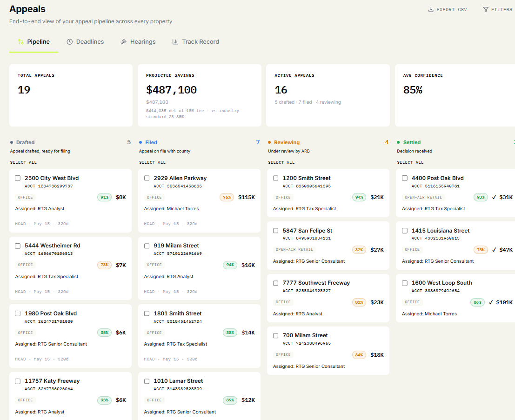This screenshot has height=420, width=515.
Task: Open the Track Record tab
Action: pos(196,42)
